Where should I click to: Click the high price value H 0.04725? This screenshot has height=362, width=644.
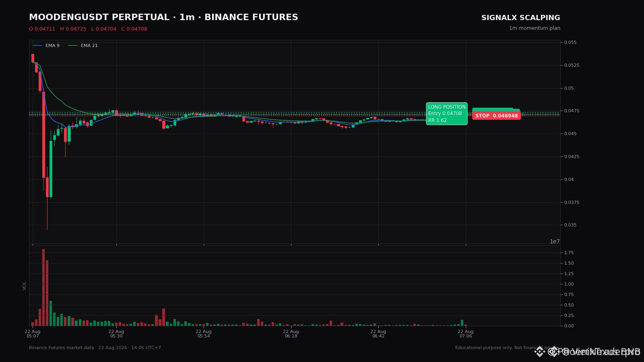[73, 29]
